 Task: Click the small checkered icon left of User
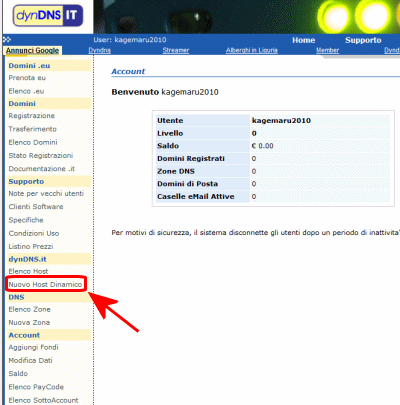point(7,40)
